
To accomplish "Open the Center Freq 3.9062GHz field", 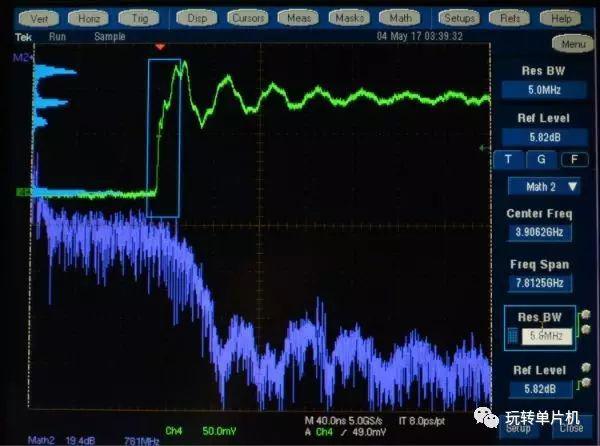I will tap(540, 232).
